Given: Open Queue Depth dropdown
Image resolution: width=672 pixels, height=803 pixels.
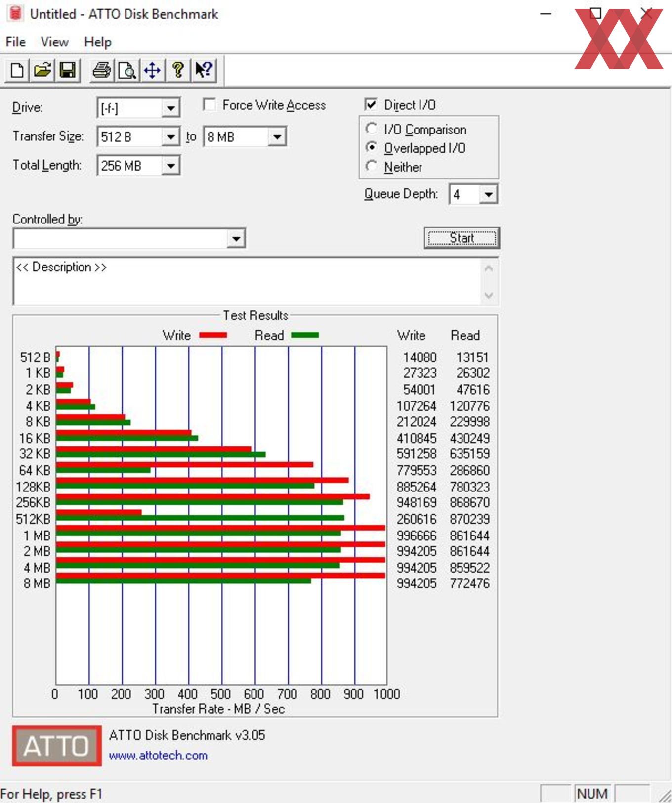Looking at the screenshot, I should (488, 194).
